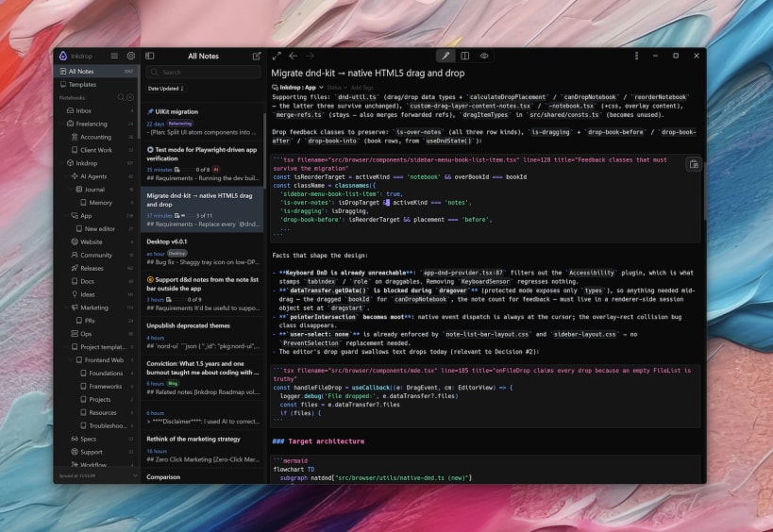This screenshot has height=532, width=773.
Task: Open the Accounting notebook
Action: [96, 137]
